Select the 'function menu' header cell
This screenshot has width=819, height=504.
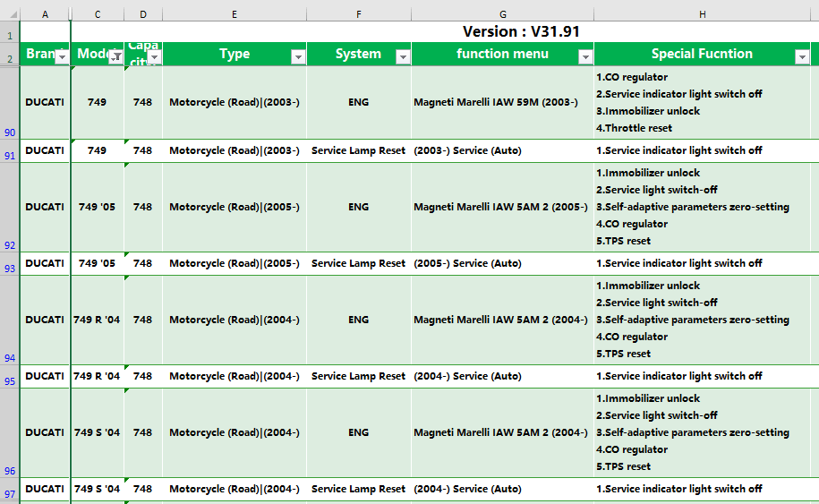click(x=502, y=55)
